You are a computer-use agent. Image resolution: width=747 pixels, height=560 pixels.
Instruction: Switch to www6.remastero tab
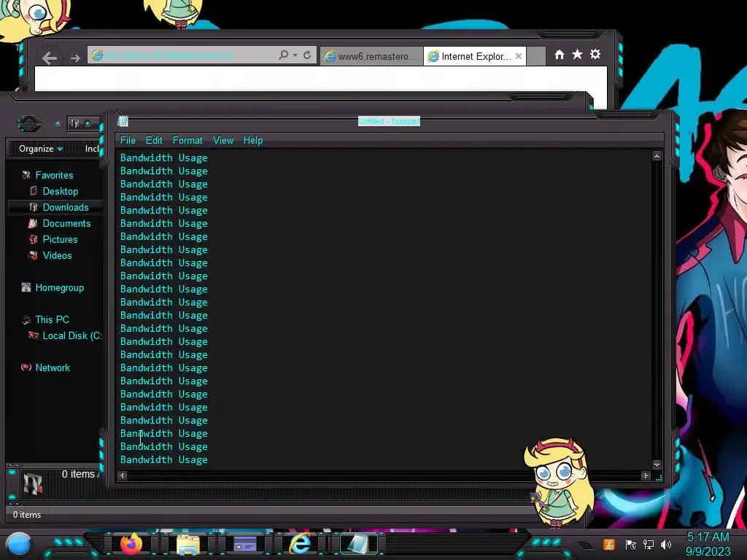[x=371, y=56]
